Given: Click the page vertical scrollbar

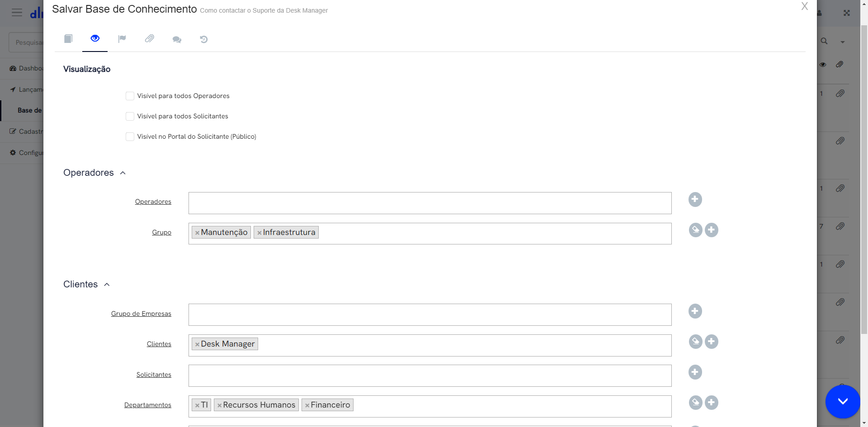Looking at the screenshot, I should [864, 181].
